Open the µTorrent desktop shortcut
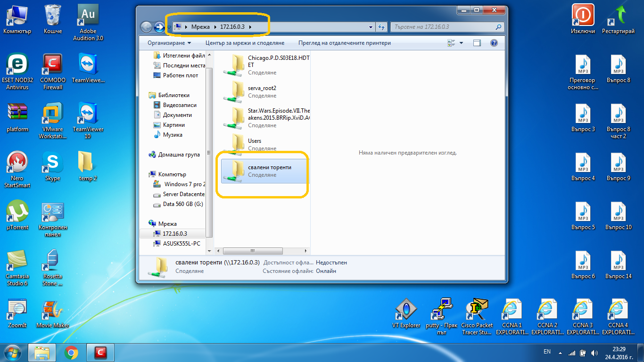Viewport: 644px width, 362px height. [x=17, y=215]
